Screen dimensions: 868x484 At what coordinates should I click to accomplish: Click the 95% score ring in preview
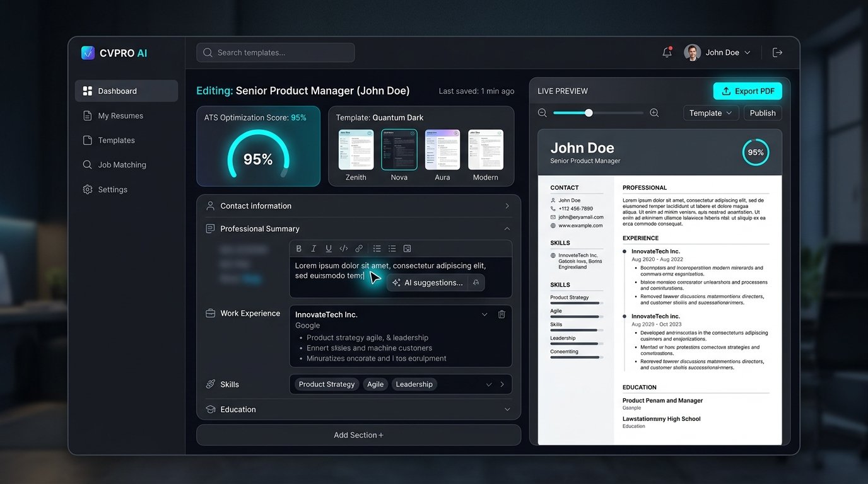[756, 153]
